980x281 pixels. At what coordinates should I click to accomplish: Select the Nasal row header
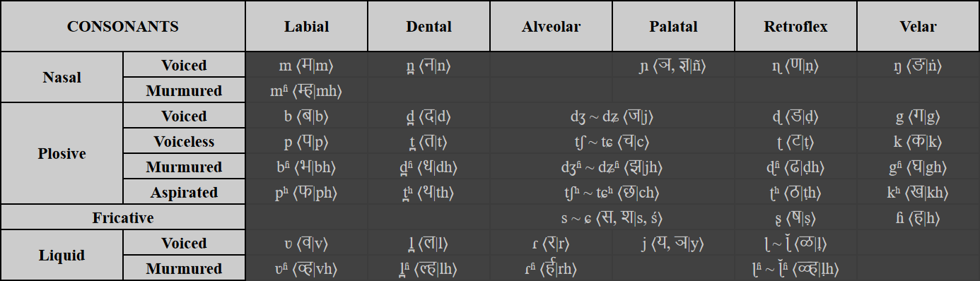pos(62,78)
